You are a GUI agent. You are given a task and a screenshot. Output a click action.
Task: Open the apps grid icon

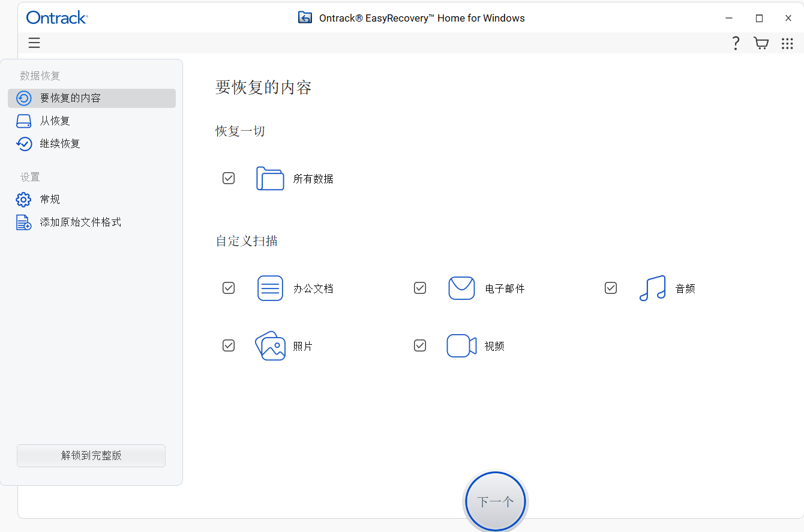pos(787,43)
